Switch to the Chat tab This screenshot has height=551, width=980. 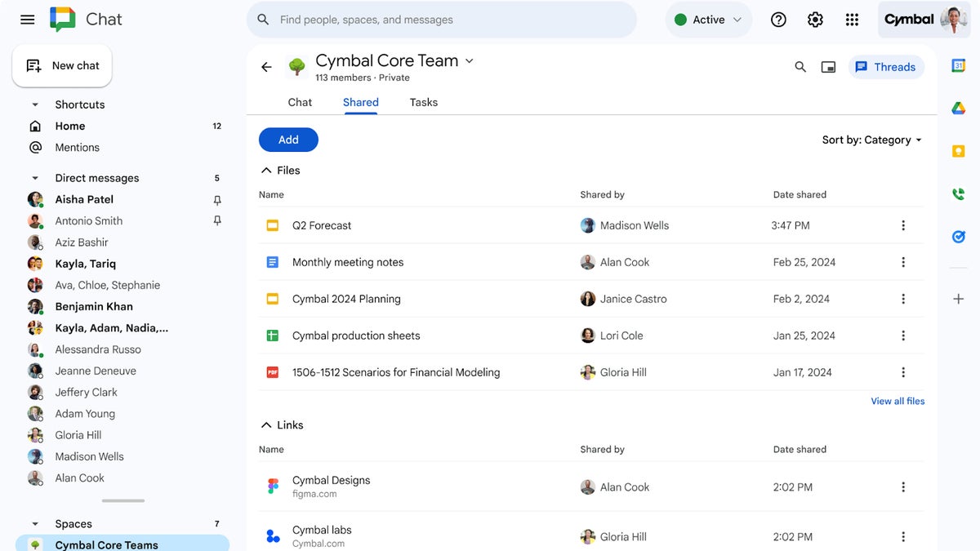300,102
